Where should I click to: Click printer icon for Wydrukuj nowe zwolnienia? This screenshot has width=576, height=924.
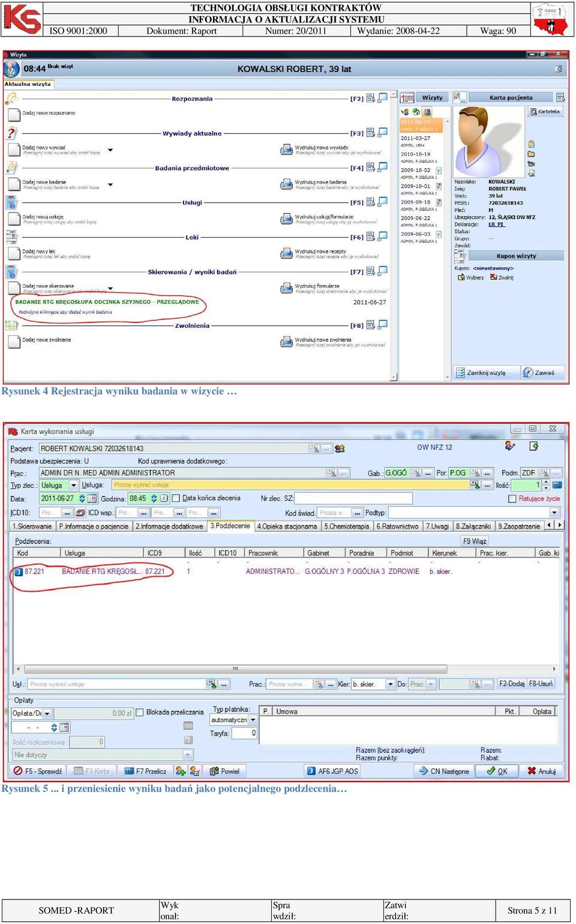point(287,342)
